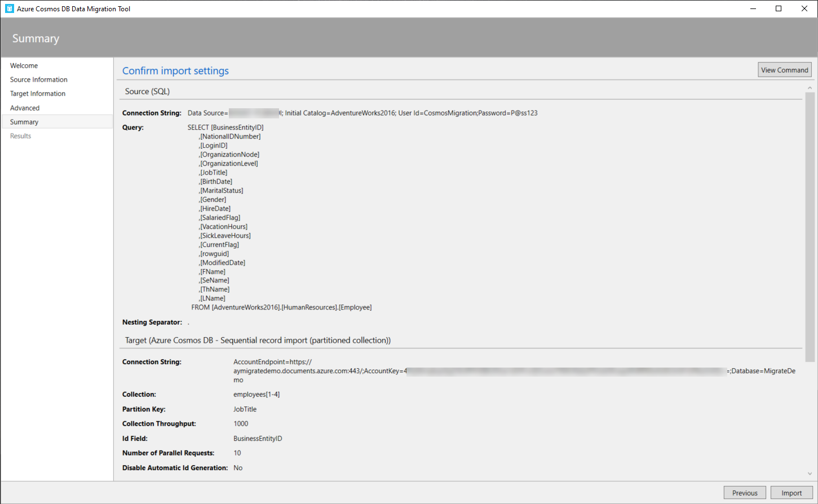The width and height of the screenshot is (818, 504).
Task: Click the [SeName] query column
Action: pyautogui.click(x=214, y=280)
